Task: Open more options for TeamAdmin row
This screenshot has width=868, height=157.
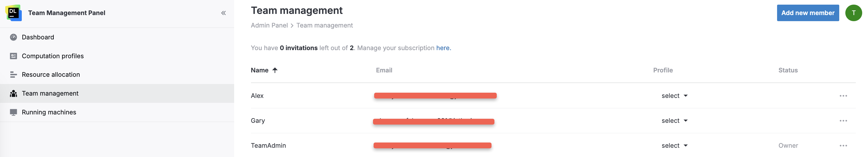Action: coord(843,146)
